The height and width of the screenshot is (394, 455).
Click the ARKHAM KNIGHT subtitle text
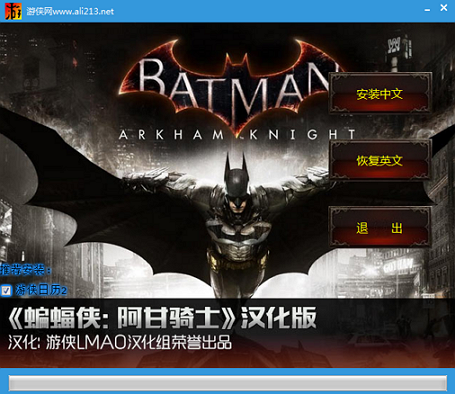pos(237,135)
